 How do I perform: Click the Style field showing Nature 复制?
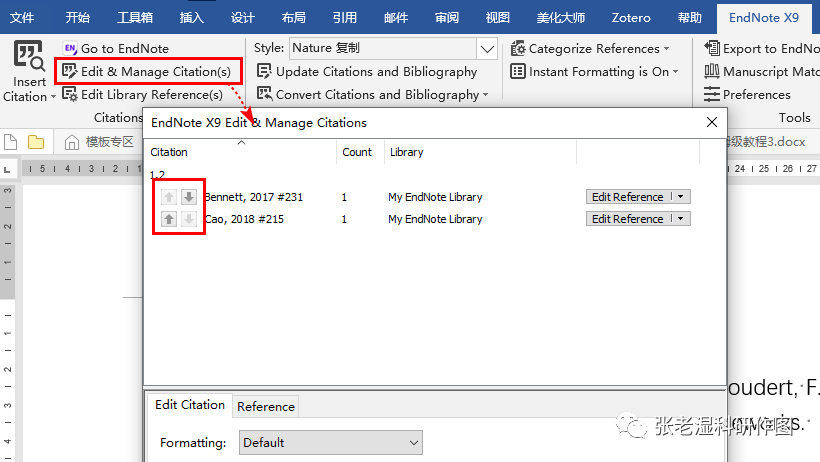pyautogui.click(x=383, y=49)
